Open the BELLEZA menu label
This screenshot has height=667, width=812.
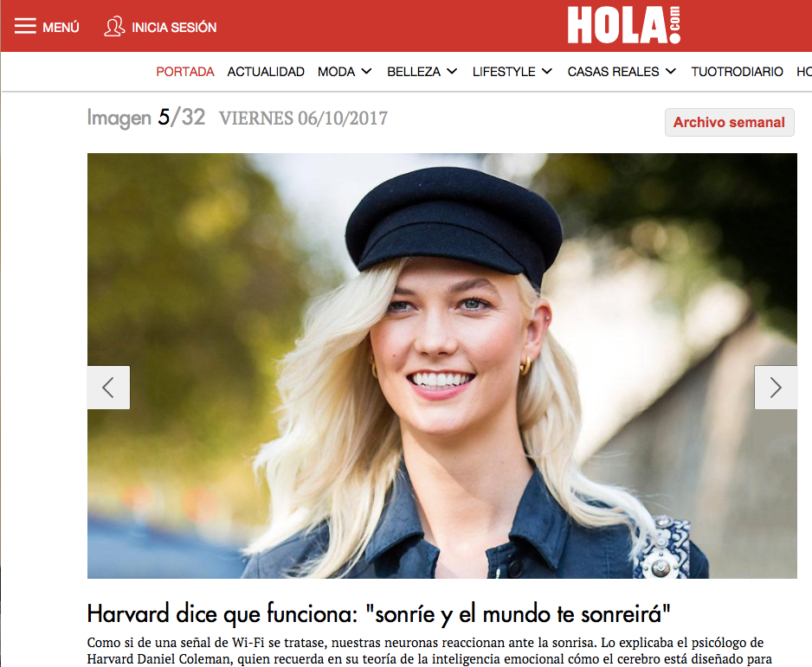click(414, 72)
